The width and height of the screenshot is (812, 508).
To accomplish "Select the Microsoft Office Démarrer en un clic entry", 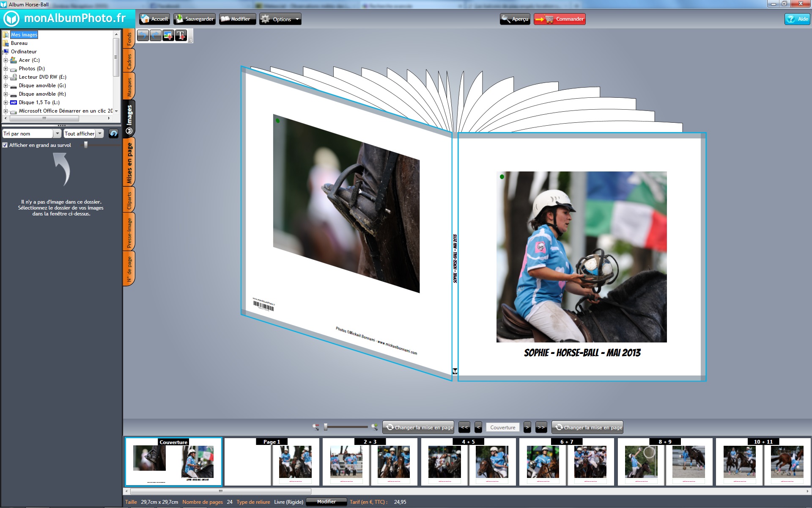I will [x=66, y=111].
